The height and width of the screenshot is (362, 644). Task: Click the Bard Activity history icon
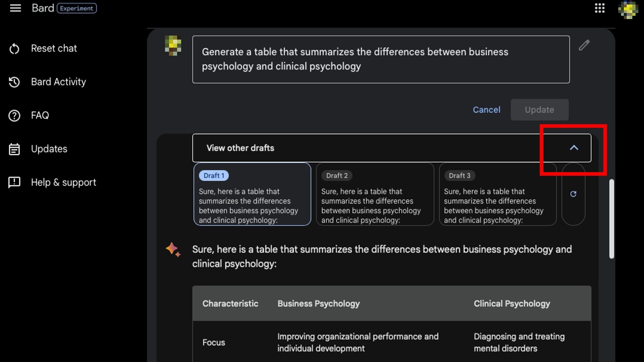[14, 82]
